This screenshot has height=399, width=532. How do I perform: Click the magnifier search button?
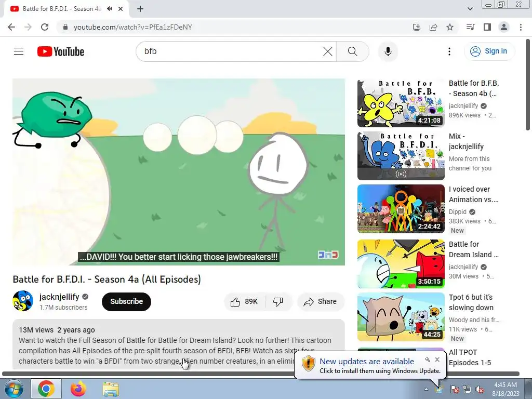(x=353, y=51)
